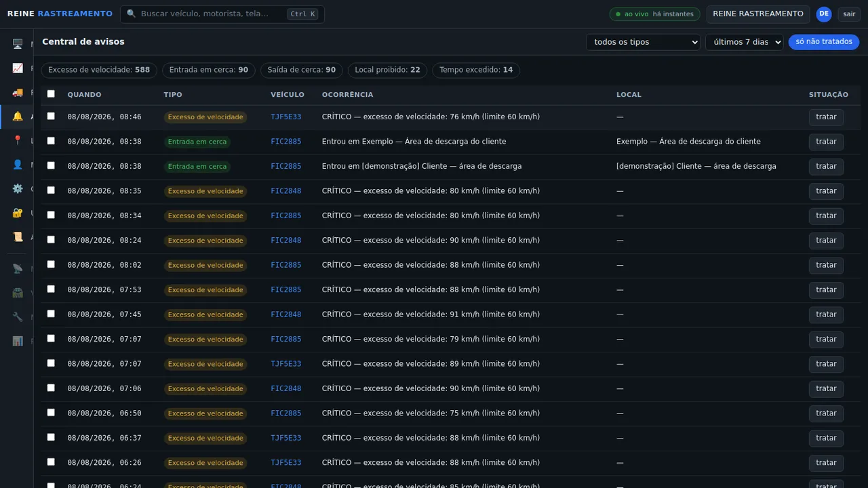Tick checkbox for the 08:46 TJF5E33 alert
868x488 pixels.
click(51, 117)
